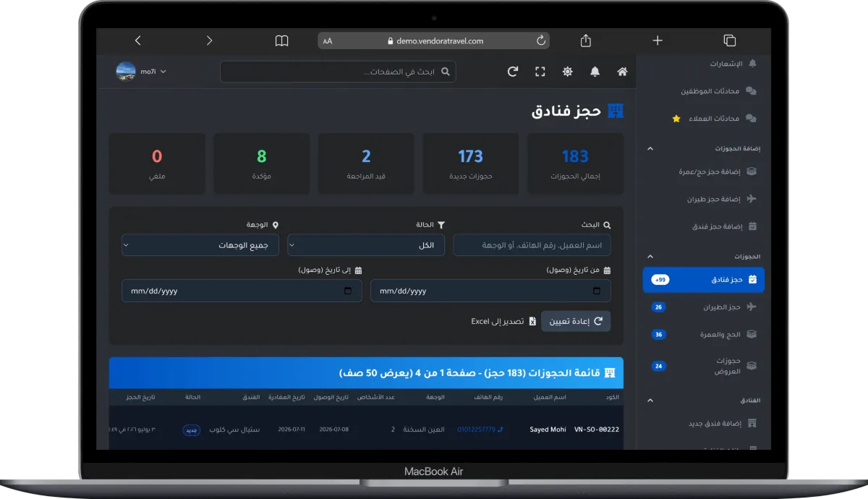Focus the page search field ابحث في الصفحات
The height and width of the screenshot is (499, 868).
pyautogui.click(x=338, y=72)
